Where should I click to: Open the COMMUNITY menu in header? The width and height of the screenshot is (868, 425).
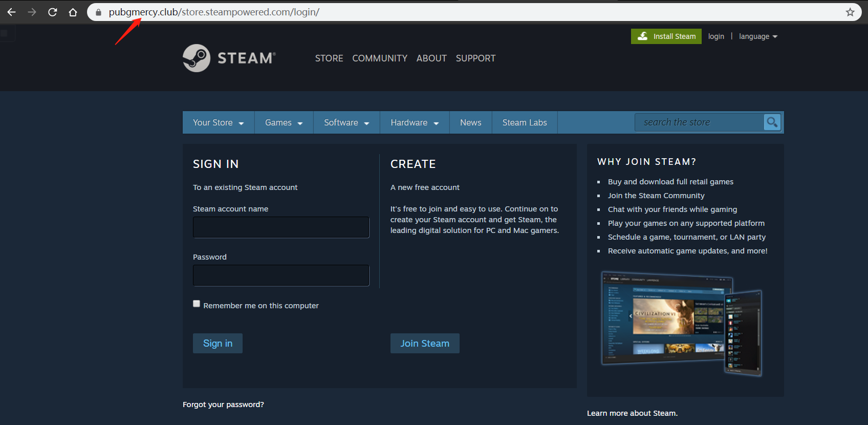click(x=380, y=58)
